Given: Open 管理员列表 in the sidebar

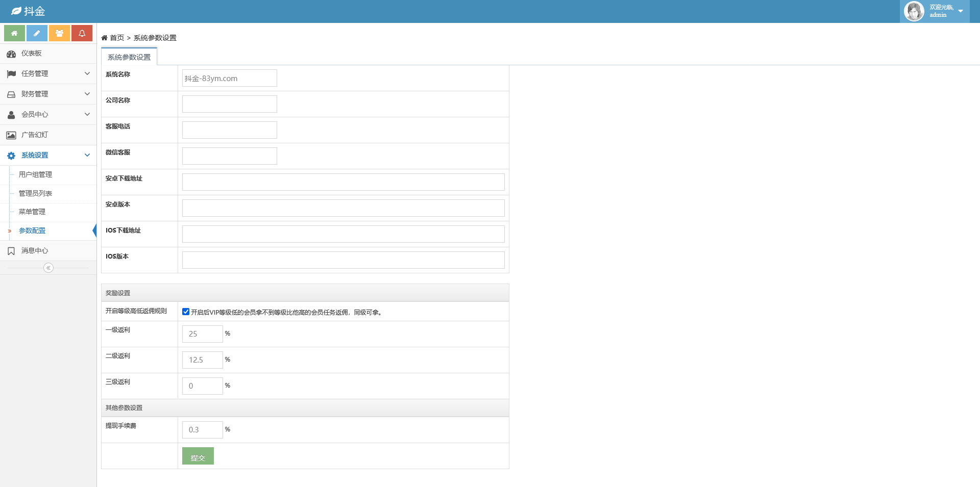Looking at the screenshot, I should [x=35, y=193].
